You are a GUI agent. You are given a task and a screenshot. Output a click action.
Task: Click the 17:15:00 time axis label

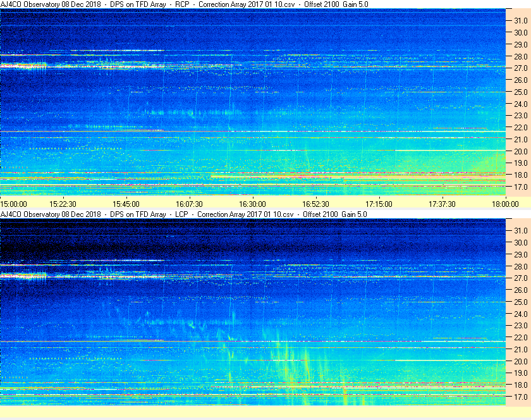[x=379, y=204]
